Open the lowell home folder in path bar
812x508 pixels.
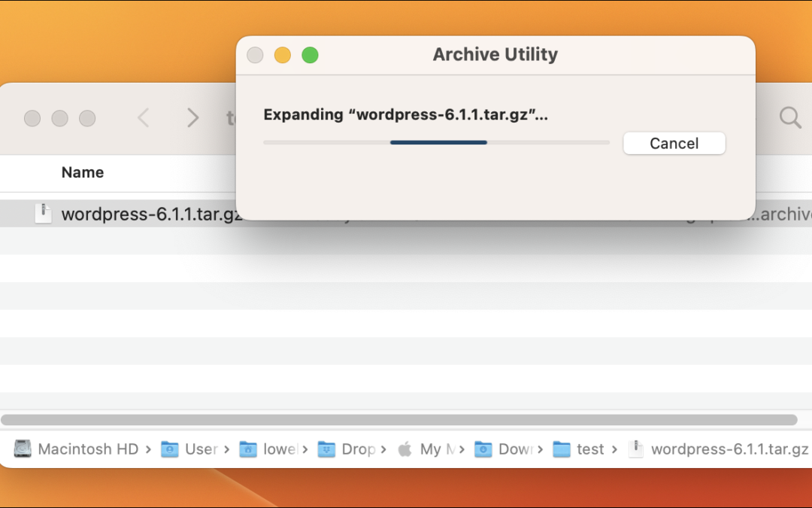[268, 449]
